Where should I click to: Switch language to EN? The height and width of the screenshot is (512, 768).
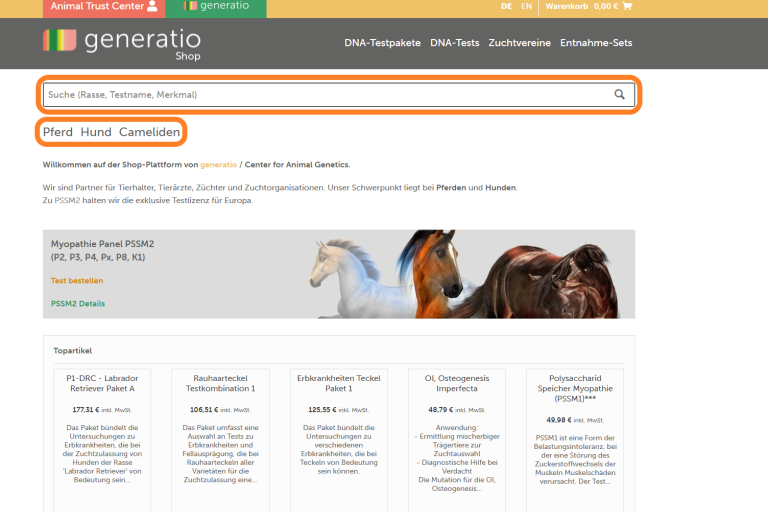[x=527, y=6]
